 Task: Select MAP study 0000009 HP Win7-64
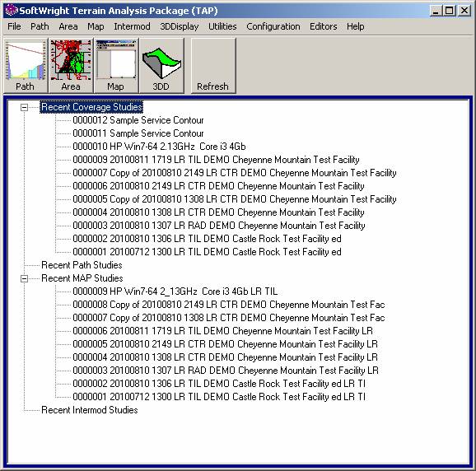point(175,291)
